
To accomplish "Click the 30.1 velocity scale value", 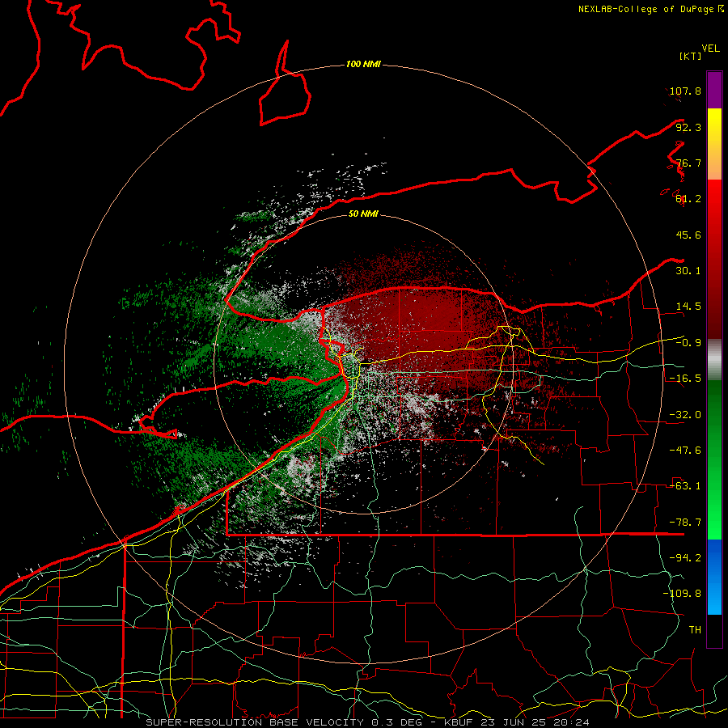I will point(688,271).
